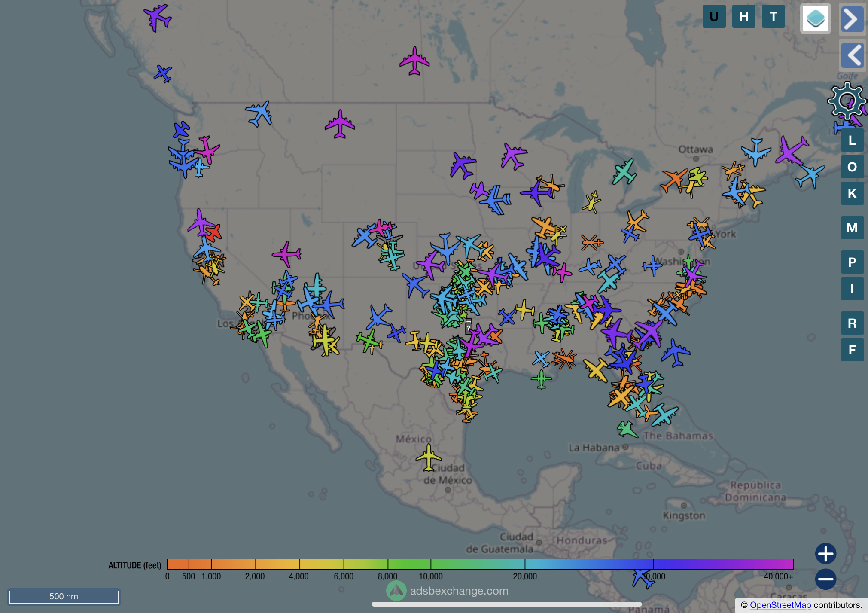This screenshot has height=613, width=868.
Task: Select purple aircraft over North Dakota
Action: (x=463, y=165)
